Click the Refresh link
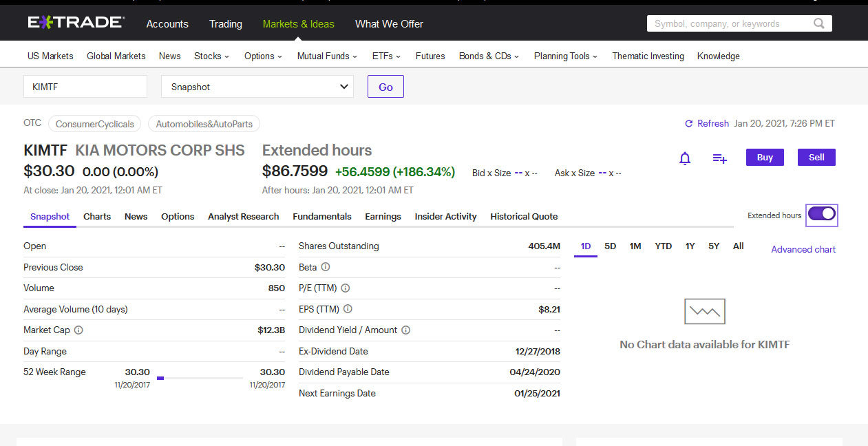868x446 pixels. [x=713, y=124]
